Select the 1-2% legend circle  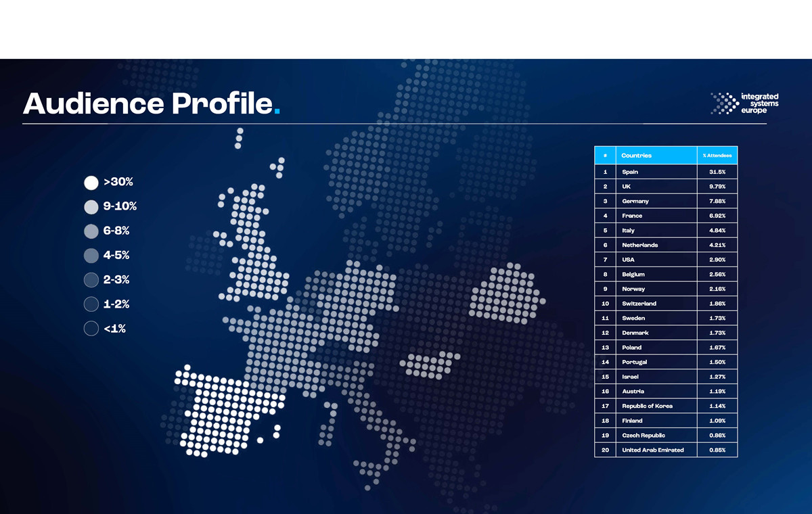(91, 304)
